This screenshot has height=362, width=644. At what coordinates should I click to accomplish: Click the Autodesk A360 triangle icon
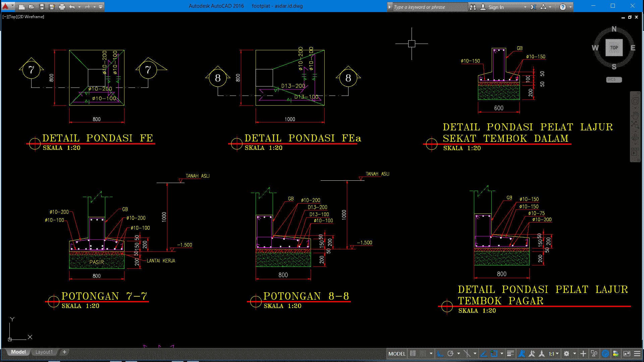coord(543,7)
